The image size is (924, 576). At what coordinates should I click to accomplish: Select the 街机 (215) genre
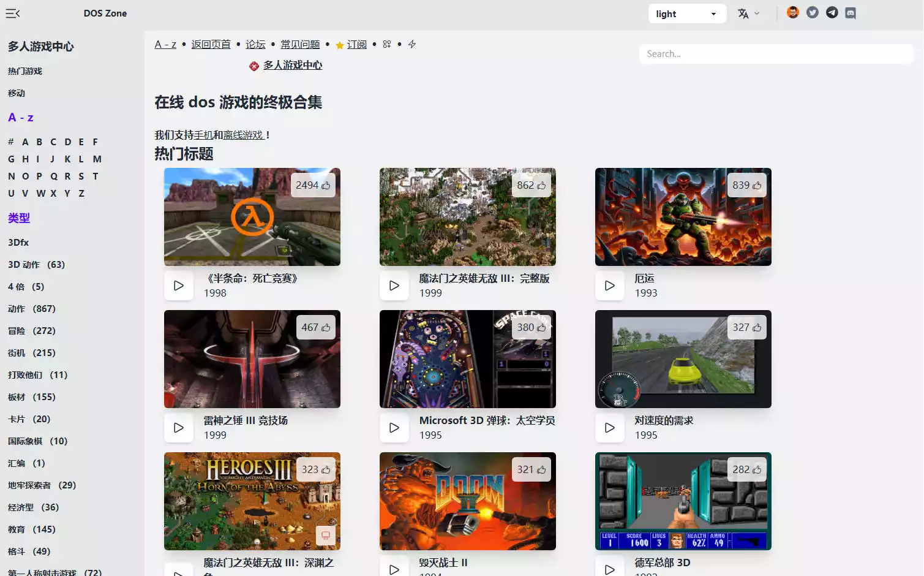pos(32,353)
